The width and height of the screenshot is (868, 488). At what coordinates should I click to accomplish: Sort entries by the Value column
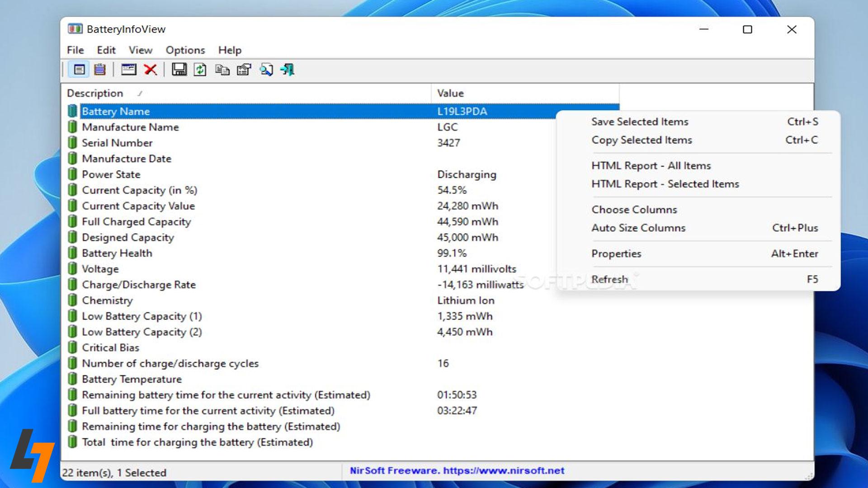tap(450, 93)
